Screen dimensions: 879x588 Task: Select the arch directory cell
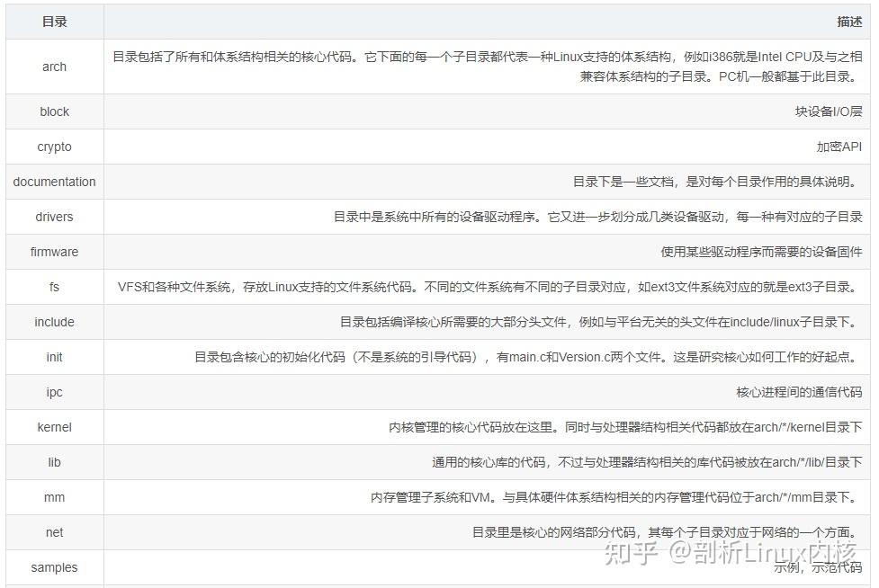click(x=54, y=67)
